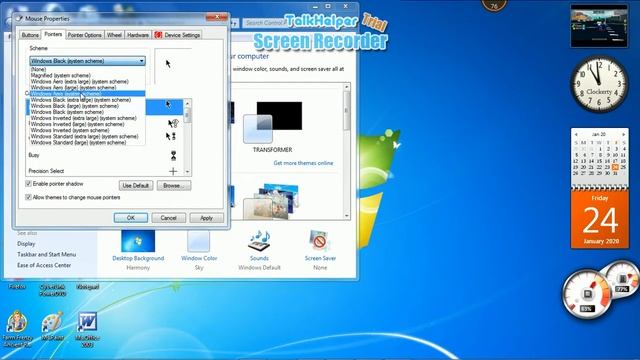This screenshot has width=640, height=360.
Task: Click previous month arrow on calendar gadget
Action: click(576, 134)
